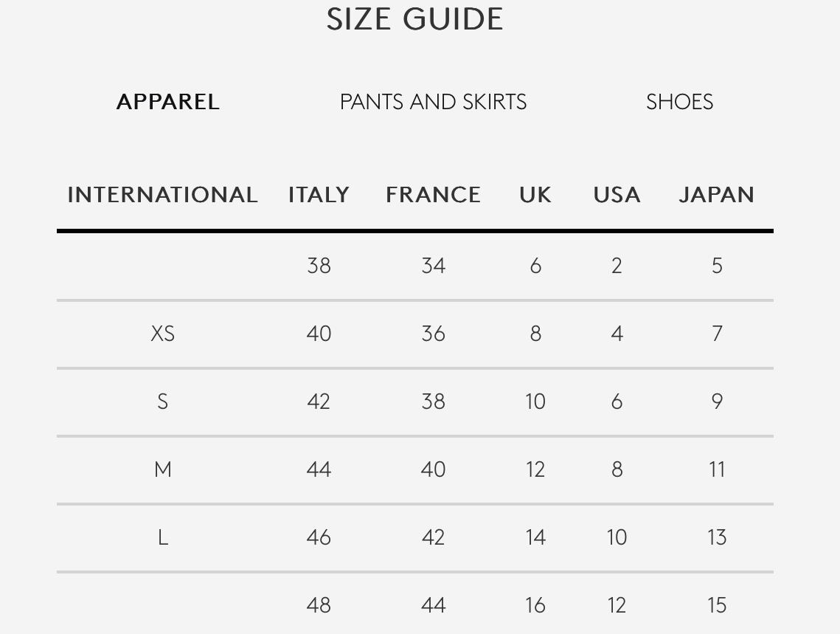The height and width of the screenshot is (634, 840).
Task: Click the International column header
Action: [x=162, y=195]
